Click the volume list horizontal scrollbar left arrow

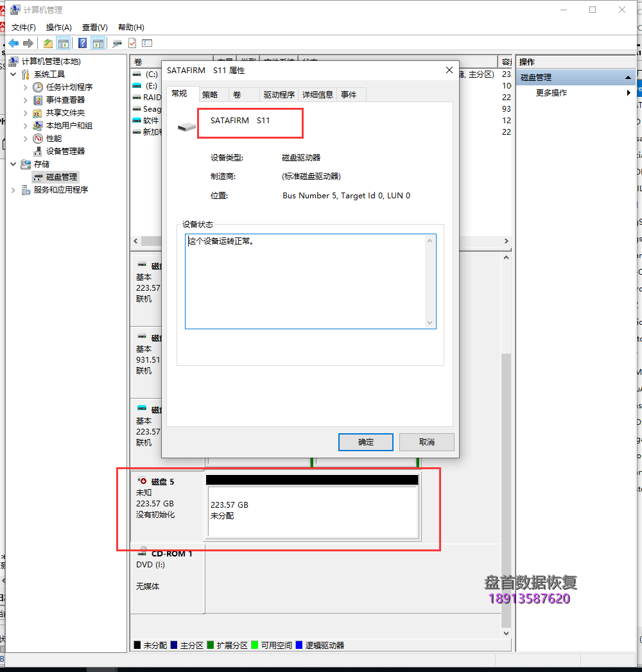click(x=136, y=241)
